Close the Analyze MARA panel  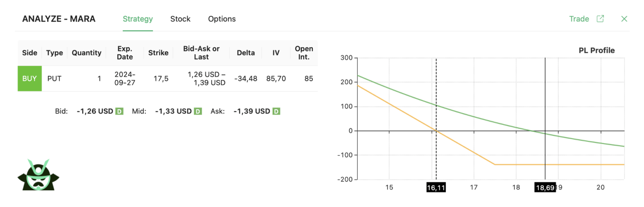coord(624,19)
